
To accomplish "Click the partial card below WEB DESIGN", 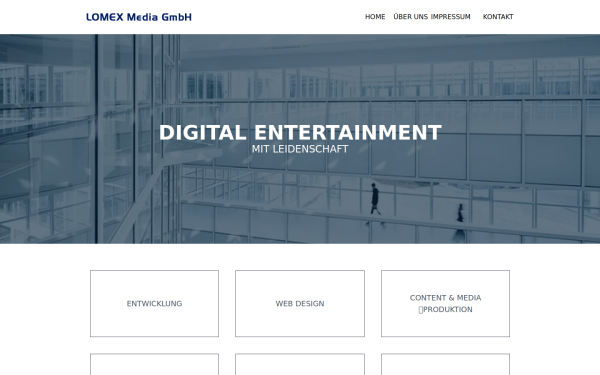I will [x=300, y=364].
